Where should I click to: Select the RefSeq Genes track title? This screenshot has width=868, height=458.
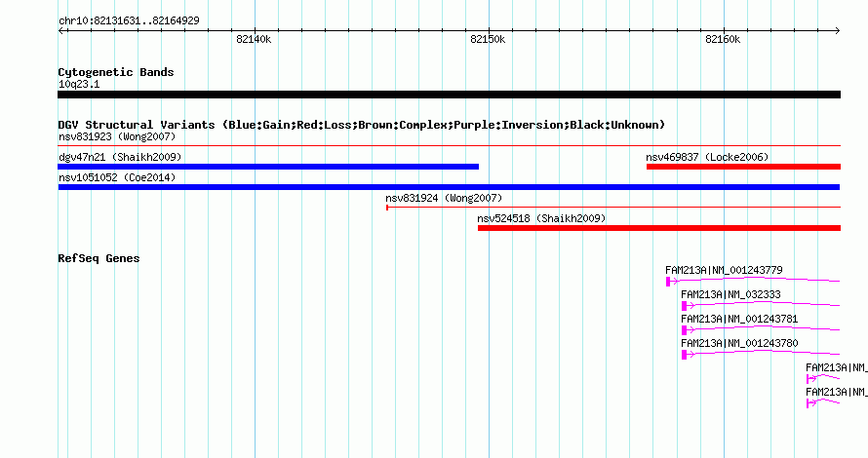pyautogui.click(x=99, y=258)
